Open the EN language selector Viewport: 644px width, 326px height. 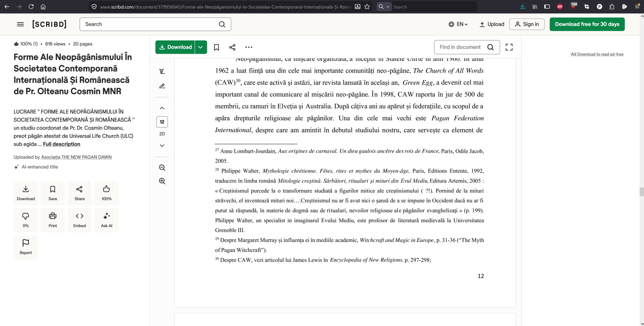[458, 24]
